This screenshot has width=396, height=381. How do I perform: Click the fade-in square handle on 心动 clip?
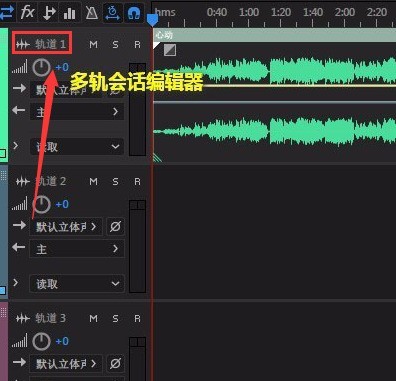(x=170, y=50)
